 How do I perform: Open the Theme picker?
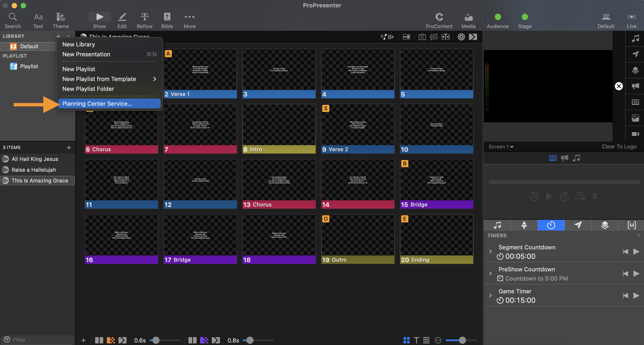click(x=61, y=20)
